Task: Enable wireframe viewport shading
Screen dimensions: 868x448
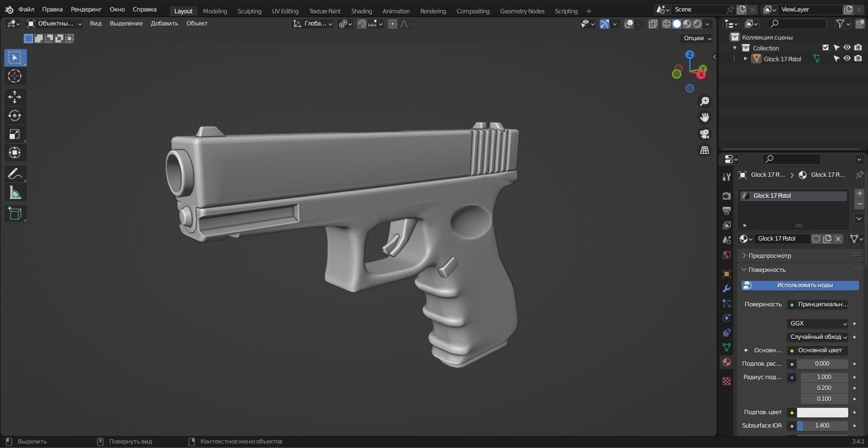Action: pyautogui.click(x=666, y=24)
